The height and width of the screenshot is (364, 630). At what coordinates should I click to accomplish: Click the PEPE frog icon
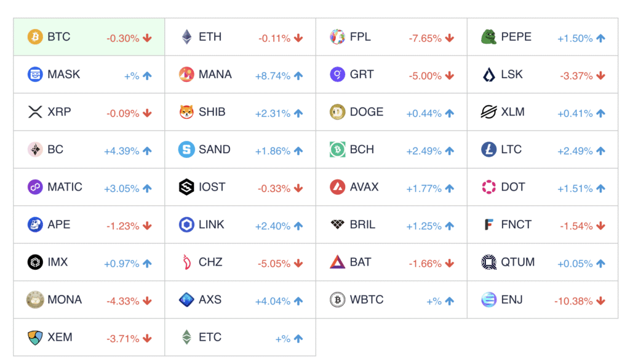click(x=489, y=37)
